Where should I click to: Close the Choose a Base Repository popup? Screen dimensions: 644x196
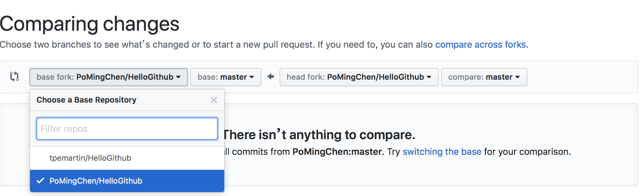(213, 100)
